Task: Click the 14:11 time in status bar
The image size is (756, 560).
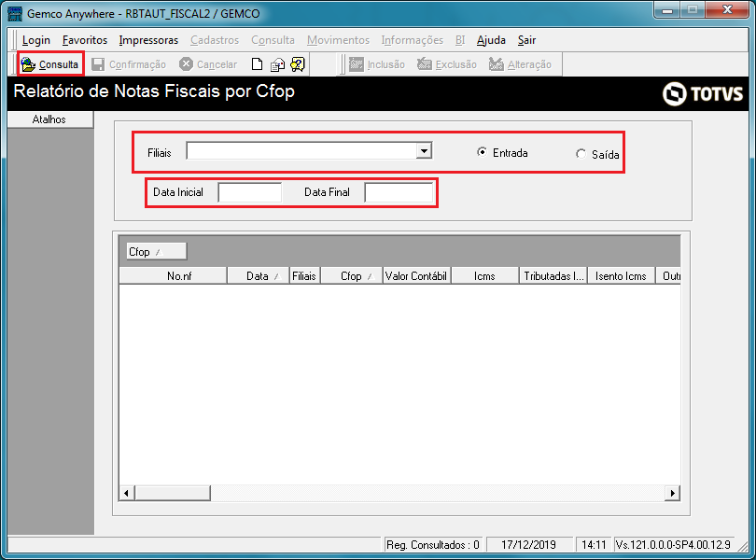Action: coord(594,544)
